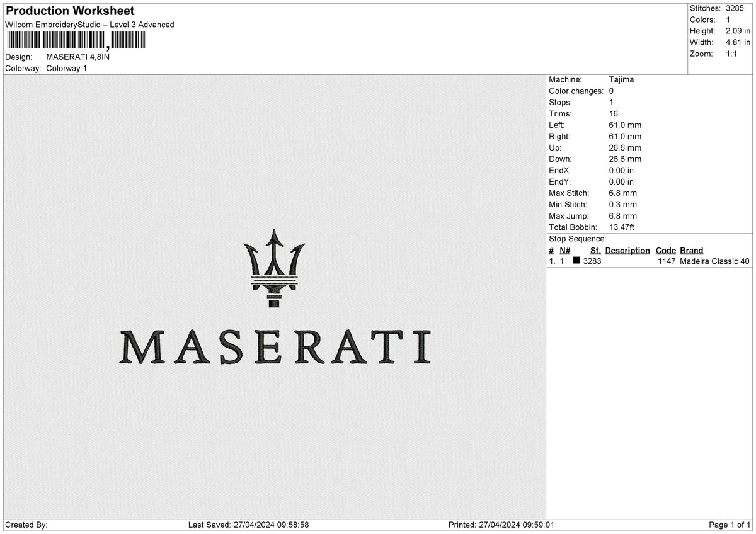Select Stops value 1
Screen dimensions: 756x534
611,102
